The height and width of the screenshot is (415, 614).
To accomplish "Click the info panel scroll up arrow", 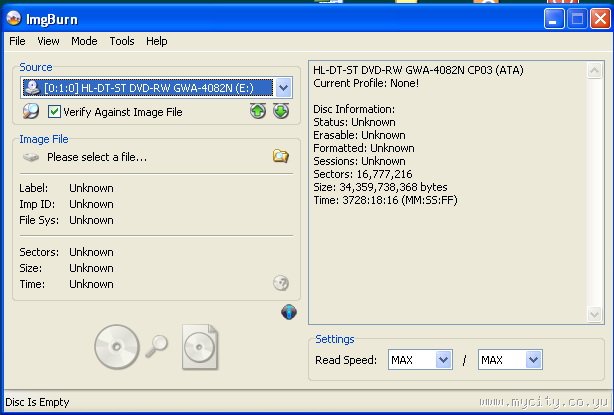I will 594,70.
